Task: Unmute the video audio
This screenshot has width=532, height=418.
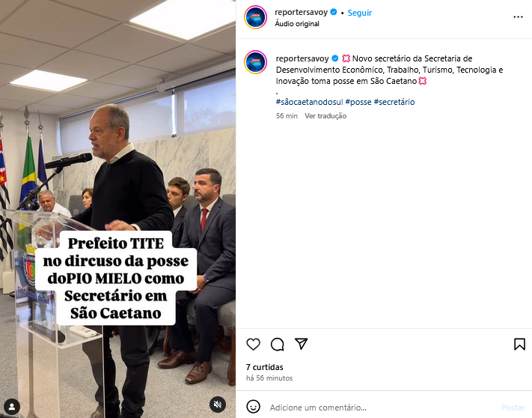Action: click(218, 404)
